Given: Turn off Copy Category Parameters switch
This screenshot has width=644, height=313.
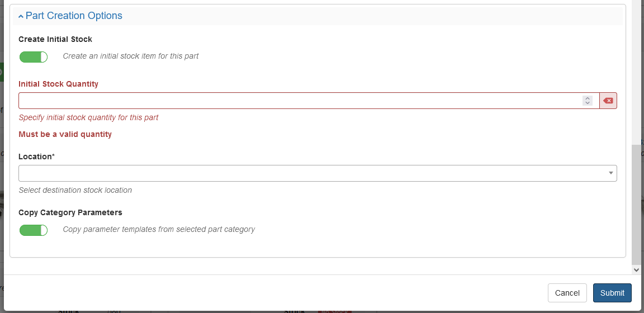Looking at the screenshot, I should (x=34, y=230).
